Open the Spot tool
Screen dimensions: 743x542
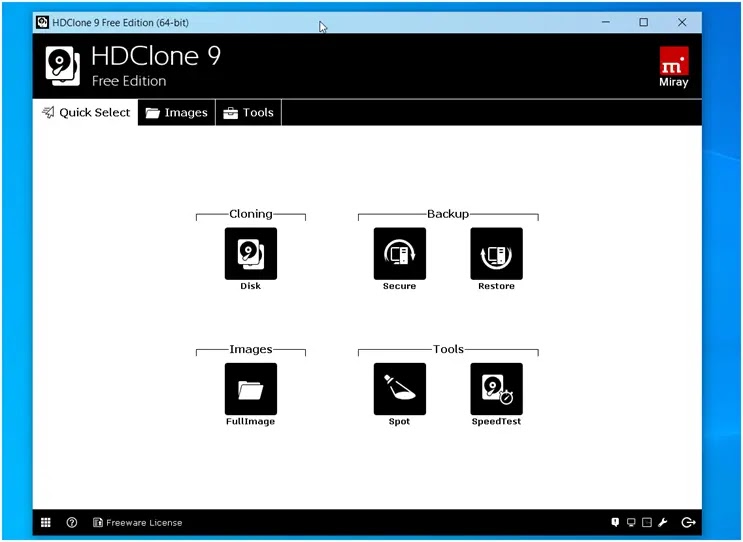pyautogui.click(x=399, y=389)
